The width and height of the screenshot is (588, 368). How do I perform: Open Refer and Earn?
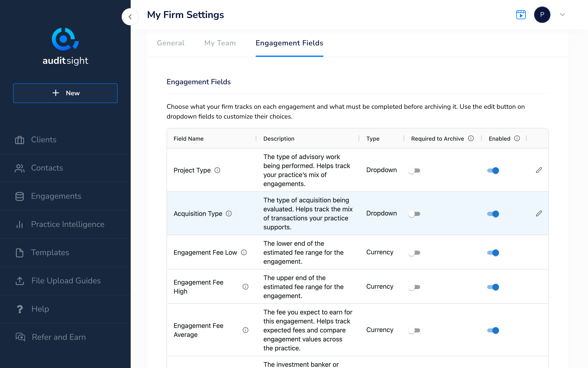[x=65, y=337]
